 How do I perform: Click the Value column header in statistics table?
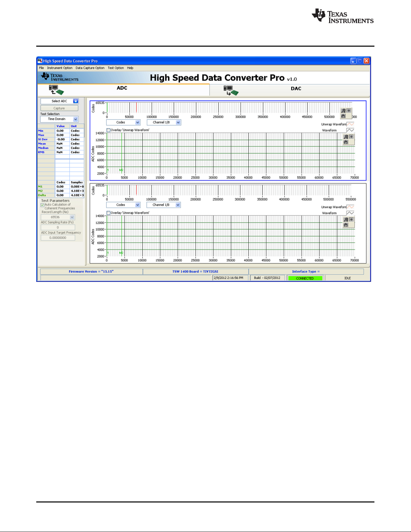62,127
